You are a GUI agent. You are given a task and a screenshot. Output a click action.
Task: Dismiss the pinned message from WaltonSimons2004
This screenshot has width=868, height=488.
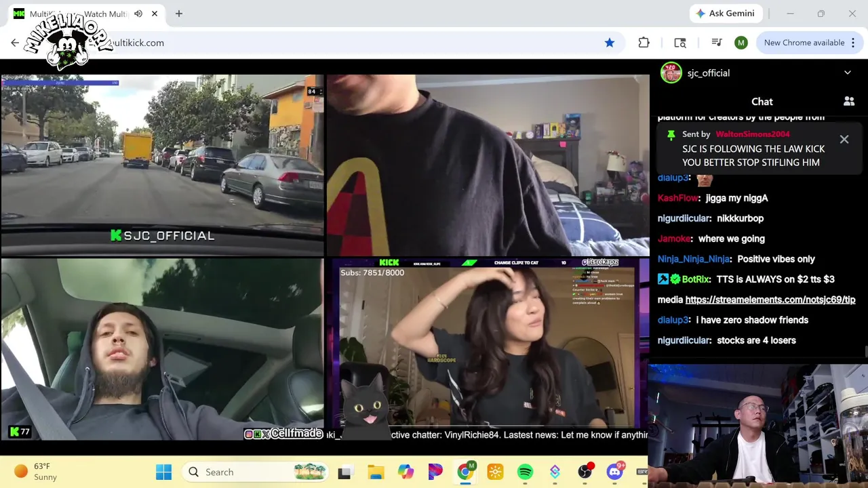click(844, 140)
